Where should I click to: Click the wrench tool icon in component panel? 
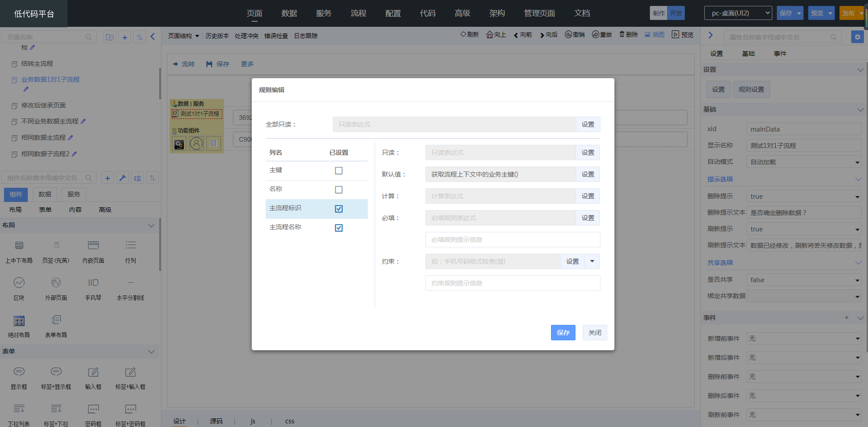pos(122,178)
